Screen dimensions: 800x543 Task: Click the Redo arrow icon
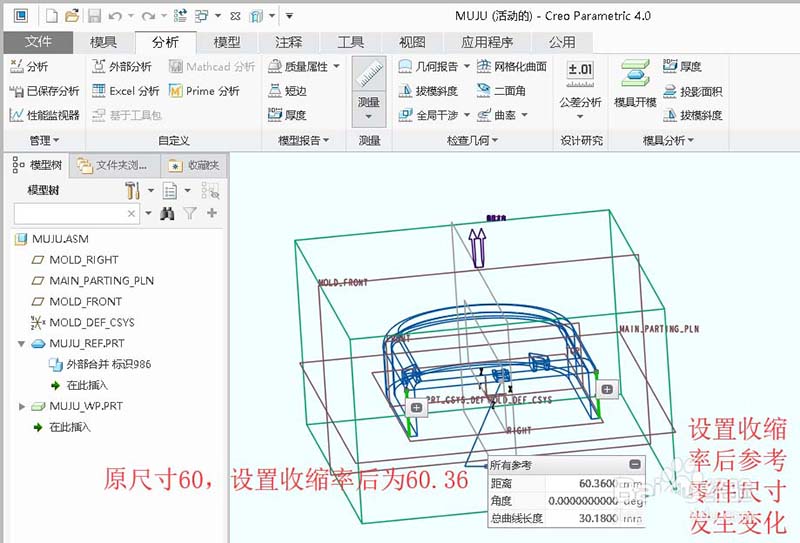click(x=148, y=16)
